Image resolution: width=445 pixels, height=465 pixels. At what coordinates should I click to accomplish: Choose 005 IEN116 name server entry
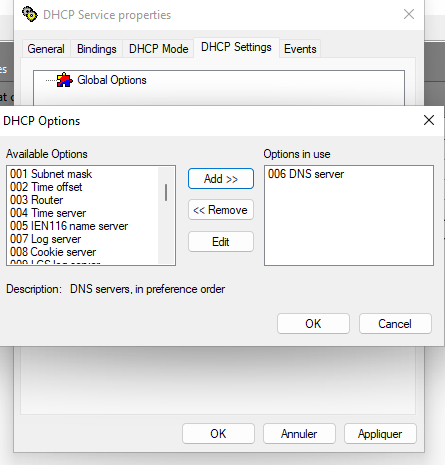69,226
